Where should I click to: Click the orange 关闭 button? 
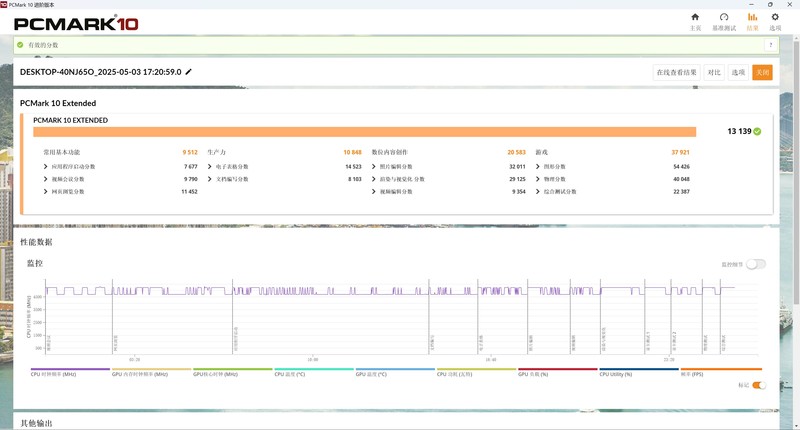coord(762,72)
